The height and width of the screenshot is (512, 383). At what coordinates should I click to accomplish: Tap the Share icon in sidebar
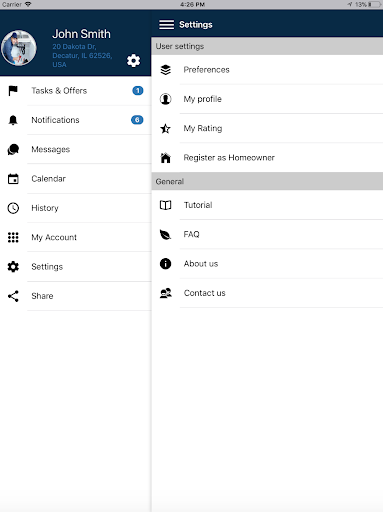coord(13,296)
